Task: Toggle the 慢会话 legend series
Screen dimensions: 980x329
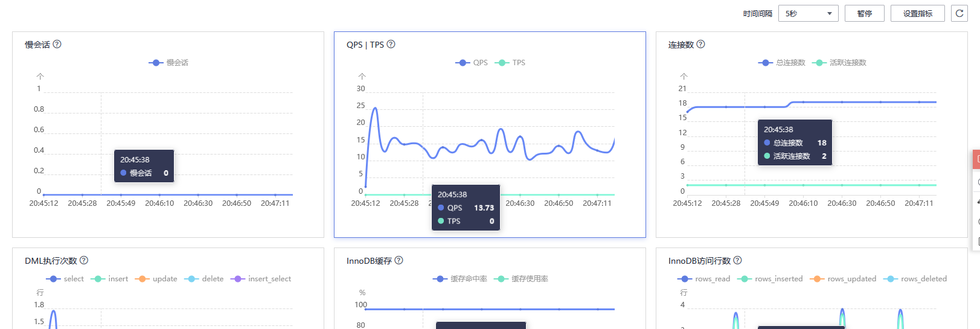Action: [168, 63]
